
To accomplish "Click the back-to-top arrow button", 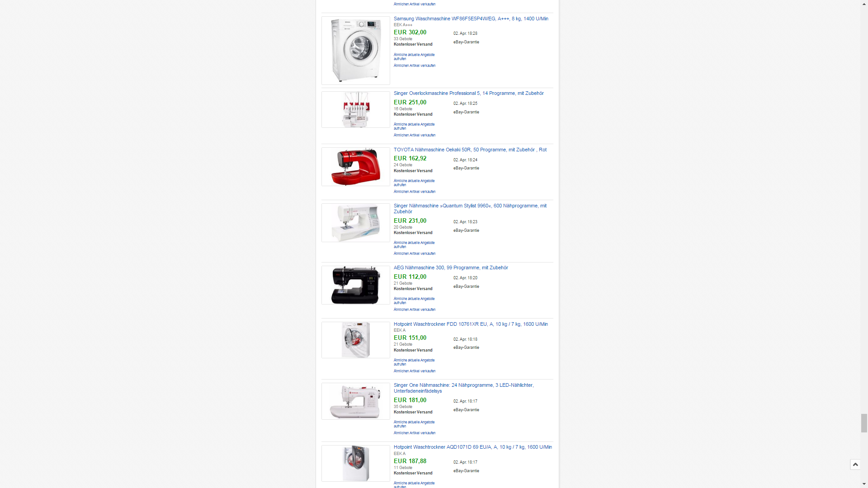I will (855, 465).
